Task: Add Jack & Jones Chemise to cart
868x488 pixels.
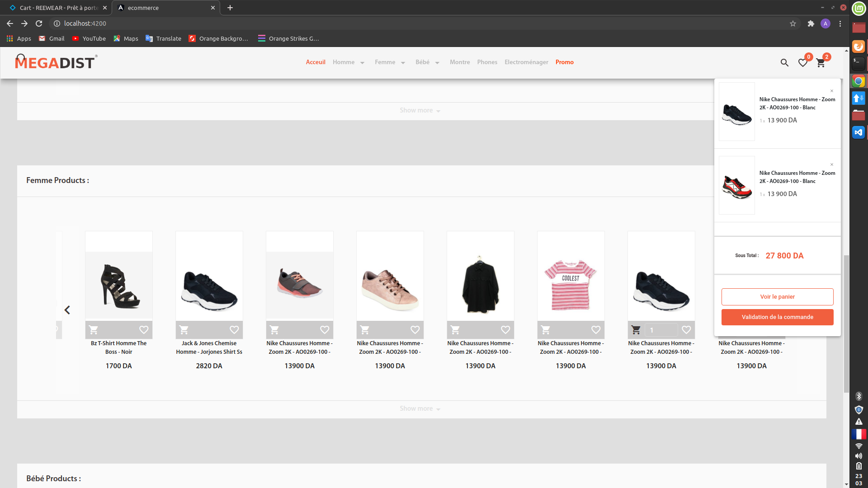Action: point(184,330)
